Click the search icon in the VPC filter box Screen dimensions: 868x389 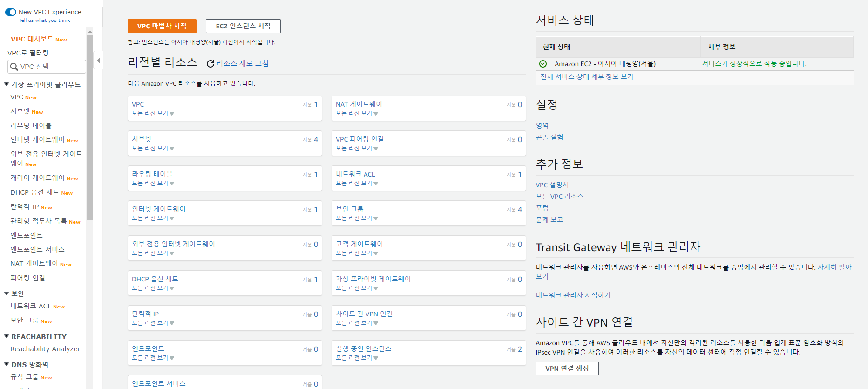click(x=14, y=67)
